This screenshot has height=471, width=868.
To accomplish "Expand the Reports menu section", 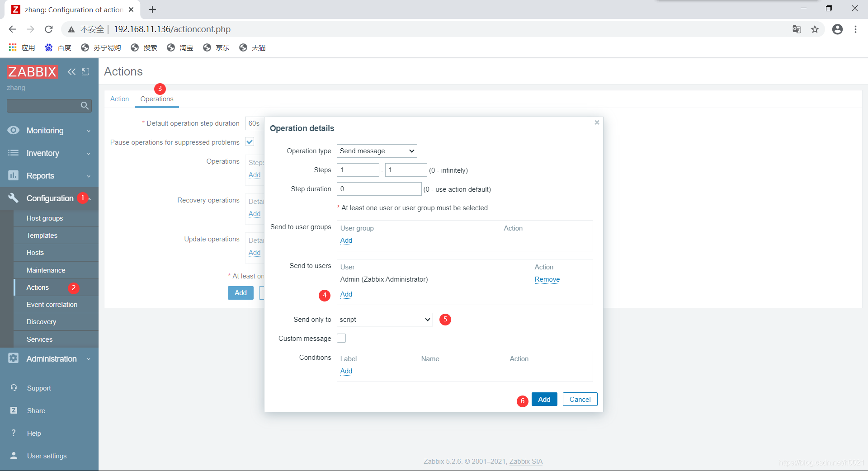I will click(89, 176).
